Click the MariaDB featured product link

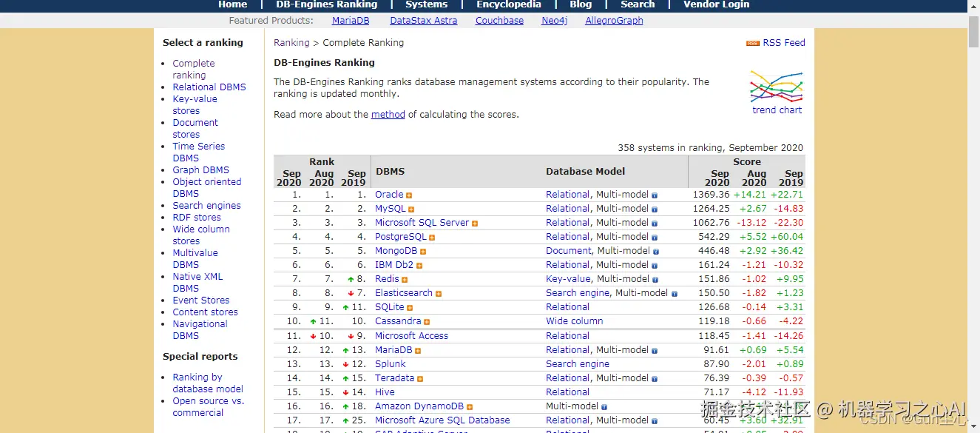[x=351, y=21]
